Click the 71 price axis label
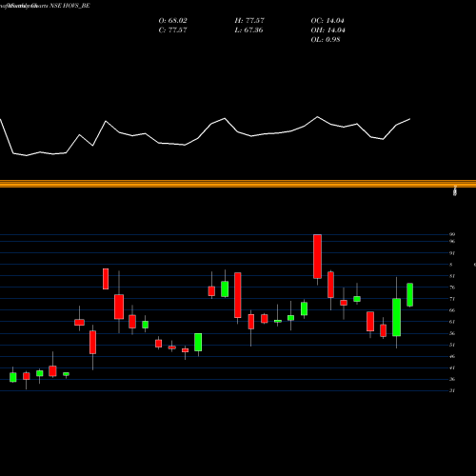 tap(452, 299)
